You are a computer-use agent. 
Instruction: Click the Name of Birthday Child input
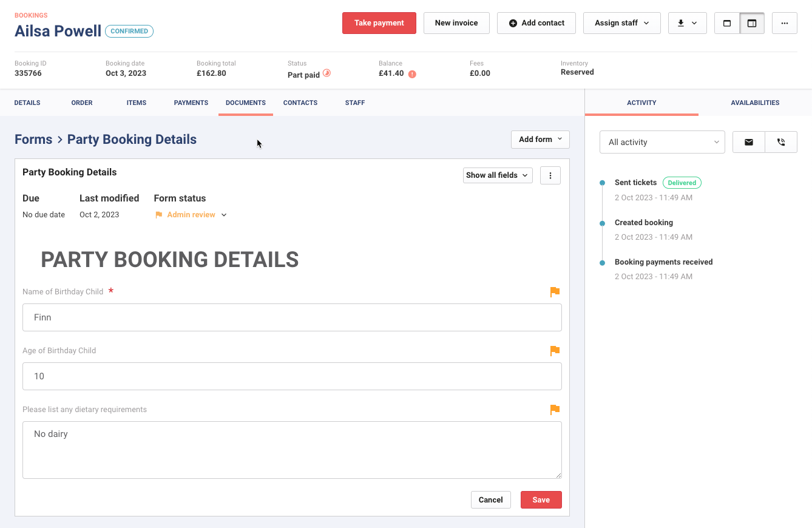(x=292, y=317)
